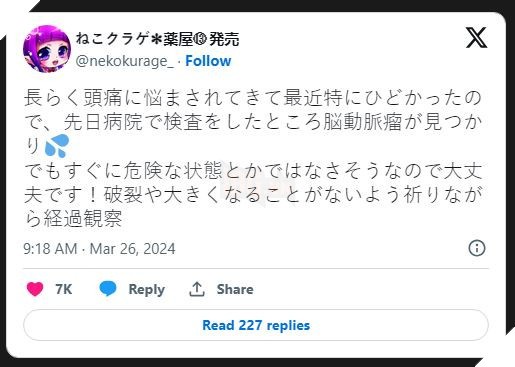Click the tweet line starting 長らく頭痛
This screenshot has width=515, height=367.
tap(253, 98)
